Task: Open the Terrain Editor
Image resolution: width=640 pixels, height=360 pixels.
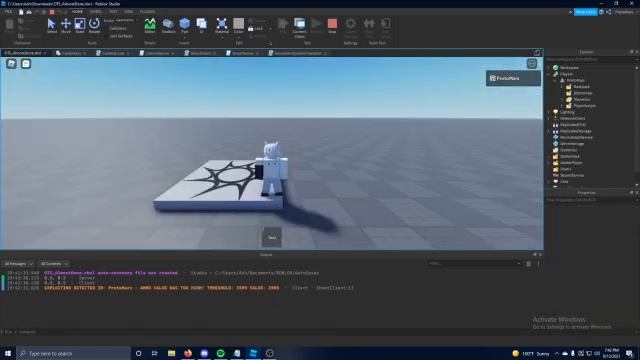Action: (150, 26)
